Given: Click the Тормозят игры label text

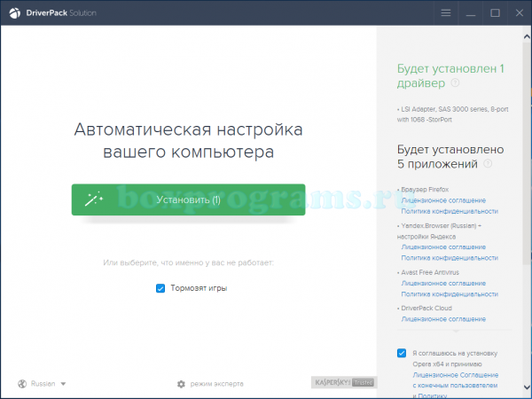Looking at the screenshot, I should (x=199, y=288).
